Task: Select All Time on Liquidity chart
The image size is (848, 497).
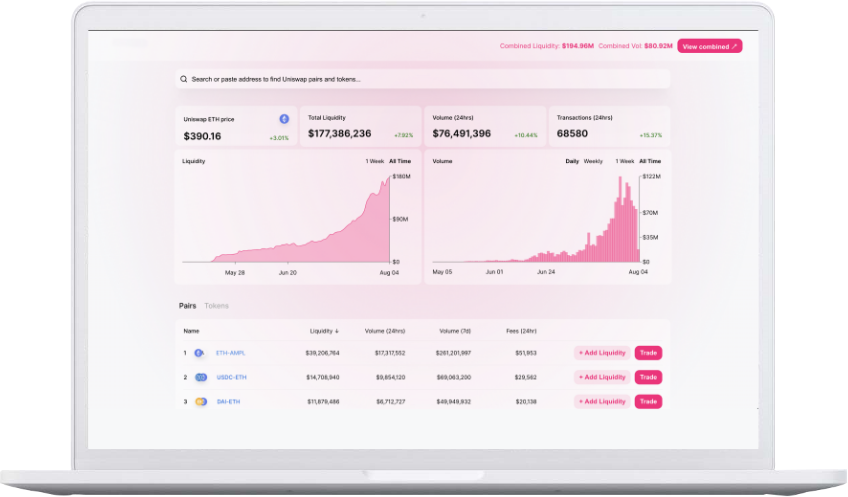Action: (400, 161)
